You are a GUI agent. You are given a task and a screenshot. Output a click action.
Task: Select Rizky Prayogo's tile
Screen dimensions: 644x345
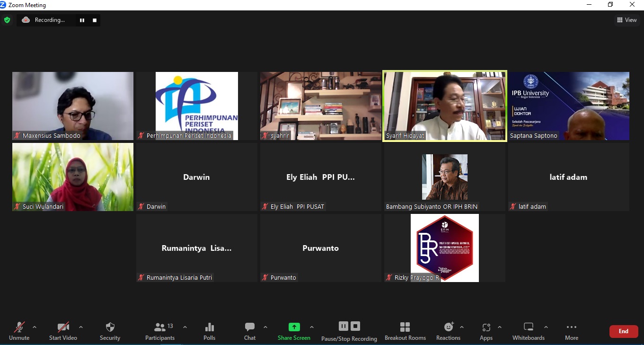click(x=445, y=248)
